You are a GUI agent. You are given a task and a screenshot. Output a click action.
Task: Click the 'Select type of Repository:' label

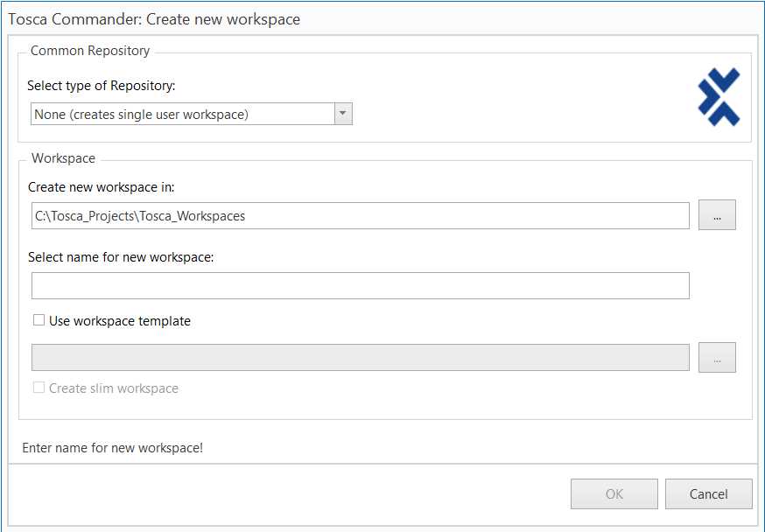[x=102, y=86]
